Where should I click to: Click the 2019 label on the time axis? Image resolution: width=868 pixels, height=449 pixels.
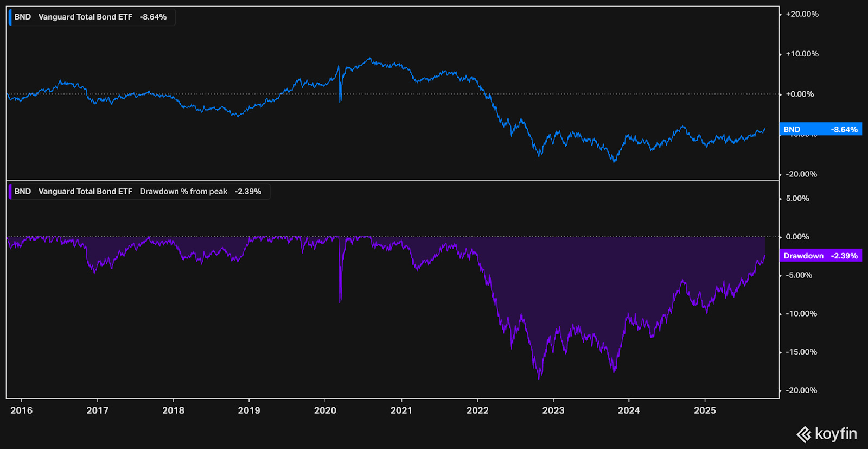coord(249,410)
